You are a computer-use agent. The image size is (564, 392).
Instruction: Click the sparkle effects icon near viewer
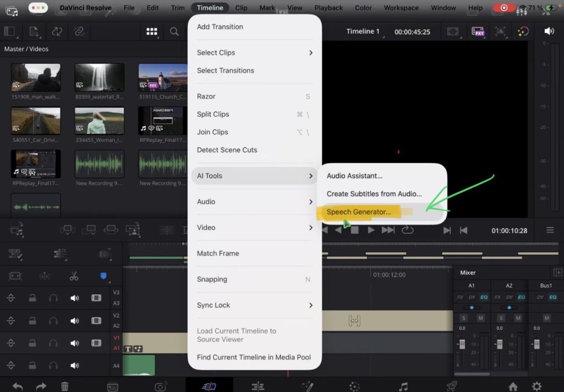tap(523, 31)
